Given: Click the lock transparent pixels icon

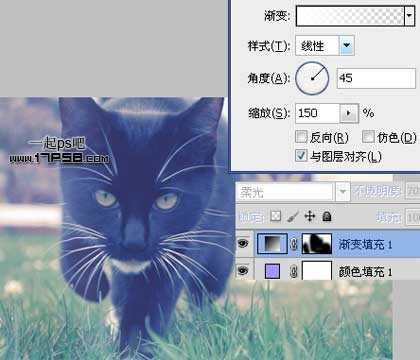Looking at the screenshot, I should 275,217.
